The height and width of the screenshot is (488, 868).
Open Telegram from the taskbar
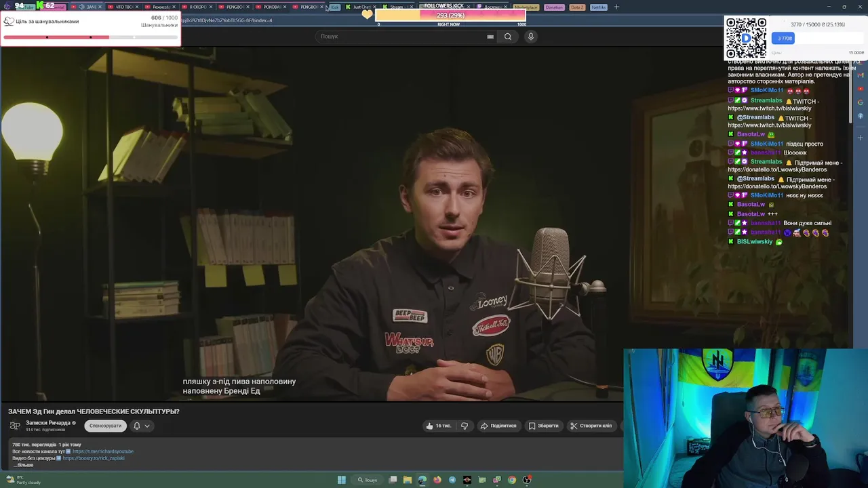point(452,480)
